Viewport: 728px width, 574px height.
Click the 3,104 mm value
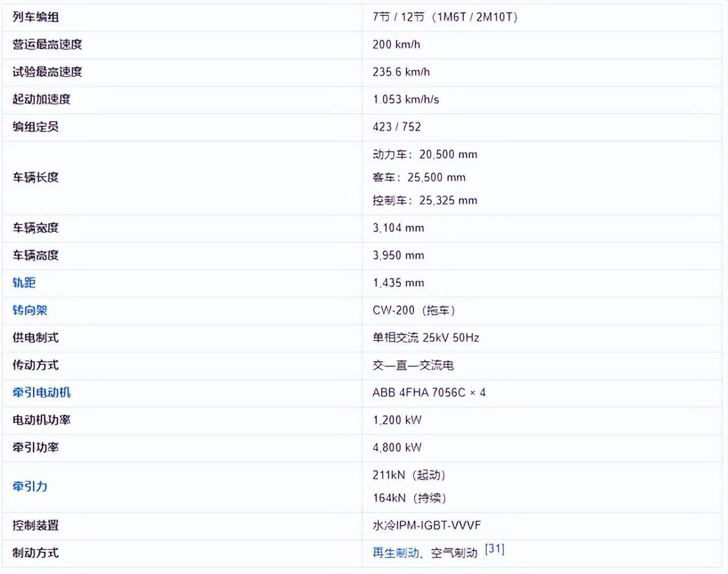pyautogui.click(x=398, y=228)
